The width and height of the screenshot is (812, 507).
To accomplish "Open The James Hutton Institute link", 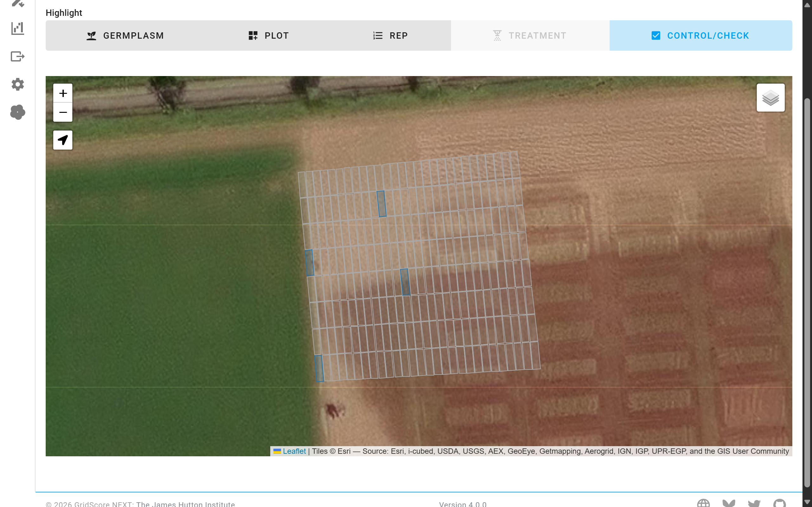I will coord(185,504).
